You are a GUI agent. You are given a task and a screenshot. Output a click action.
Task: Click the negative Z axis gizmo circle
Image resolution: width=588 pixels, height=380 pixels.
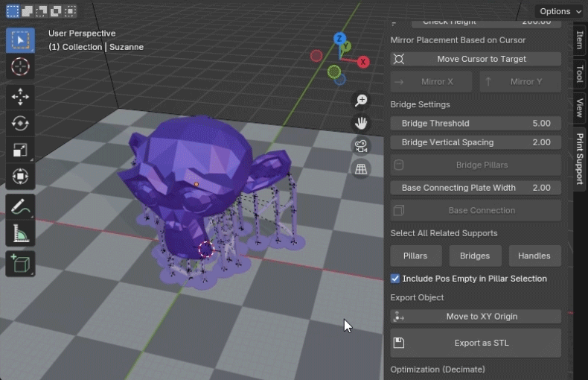click(x=339, y=80)
